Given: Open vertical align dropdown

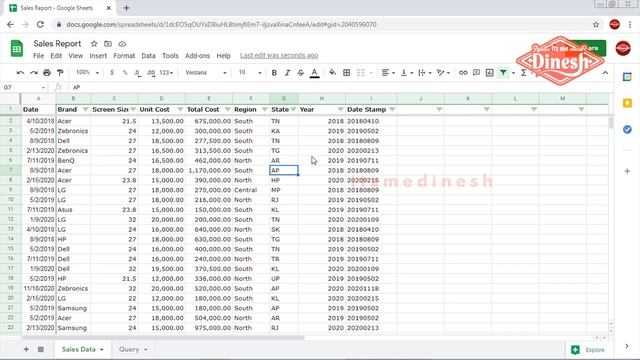Looking at the screenshot, I should pos(407,73).
